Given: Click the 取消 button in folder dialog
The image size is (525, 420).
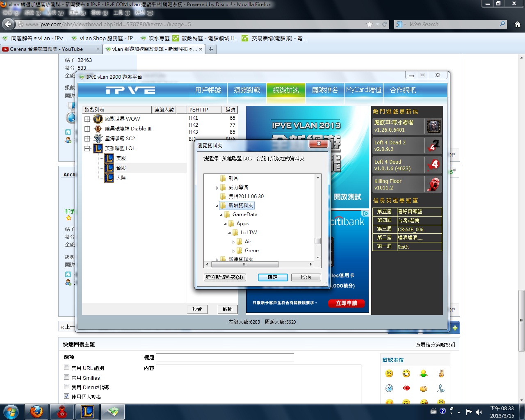Looking at the screenshot, I should (x=306, y=277).
